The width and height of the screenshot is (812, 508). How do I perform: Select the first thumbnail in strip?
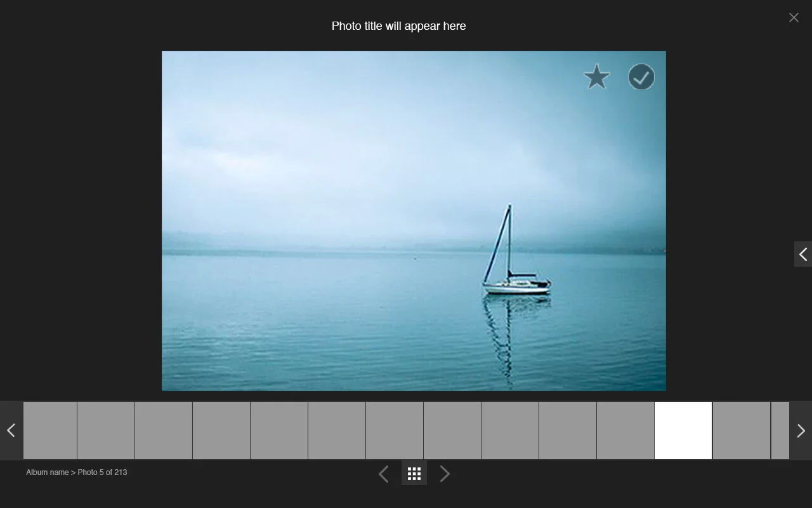50,431
